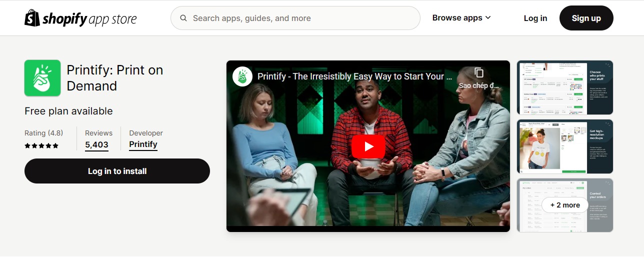Expand the Browse apps dropdown
The height and width of the screenshot is (267, 644).
pos(461,18)
